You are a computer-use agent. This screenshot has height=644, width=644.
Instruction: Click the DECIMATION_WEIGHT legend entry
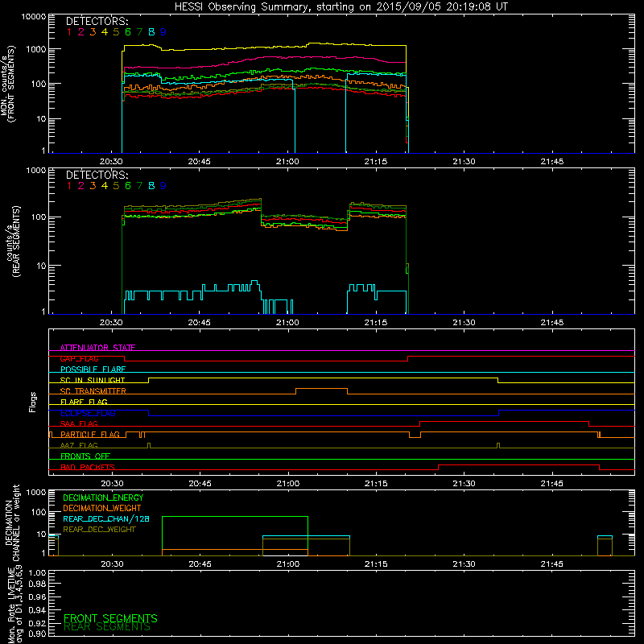(102, 508)
